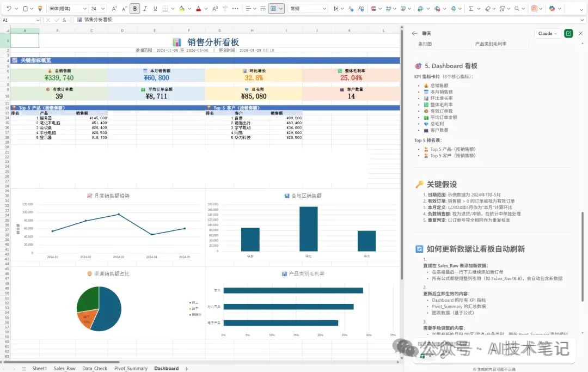Click the Undo arrow icon

coord(9,8)
